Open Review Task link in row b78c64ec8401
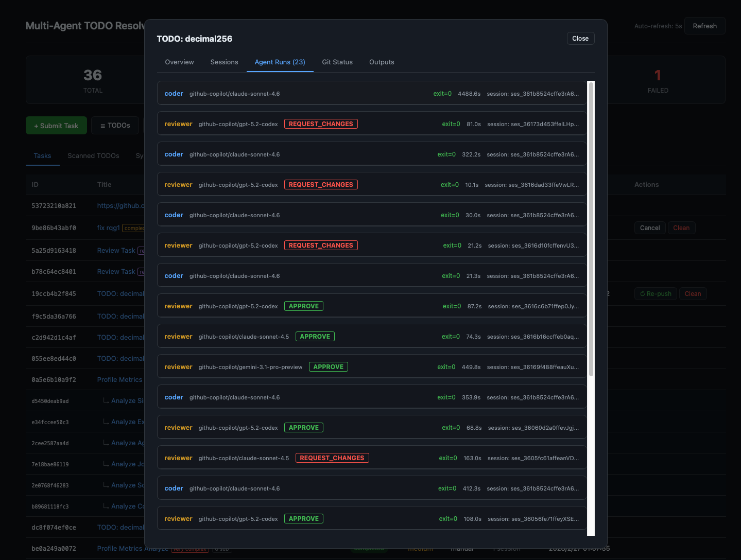 pyautogui.click(x=116, y=271)
